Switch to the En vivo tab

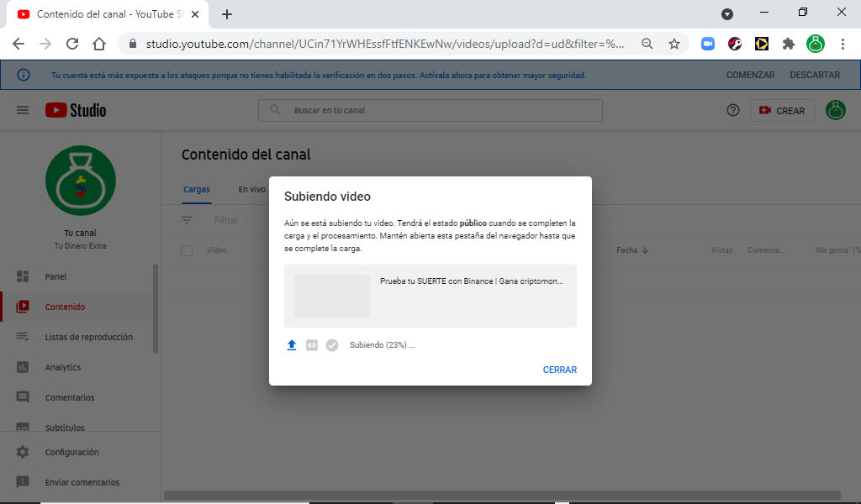click(252, 189)
